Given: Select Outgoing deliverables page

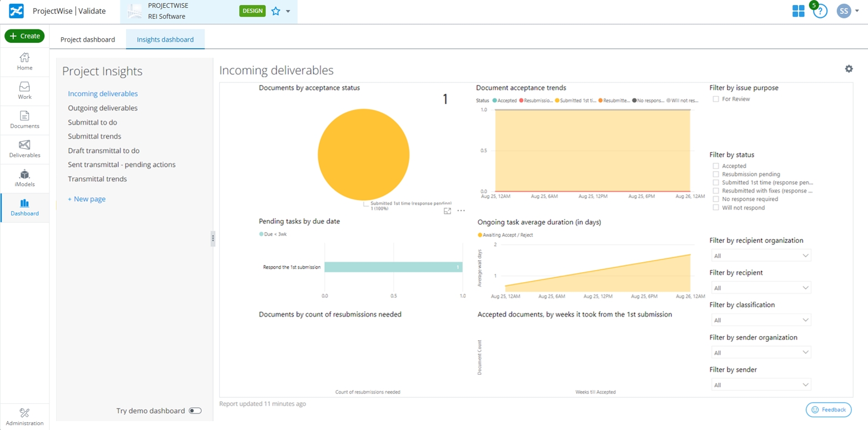Looking at the screenshot, I should (103, 108).
